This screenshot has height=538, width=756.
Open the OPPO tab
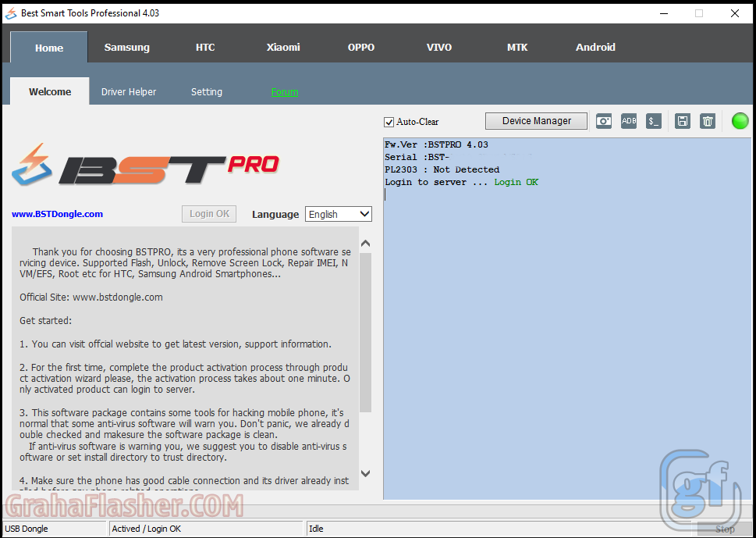361,48
